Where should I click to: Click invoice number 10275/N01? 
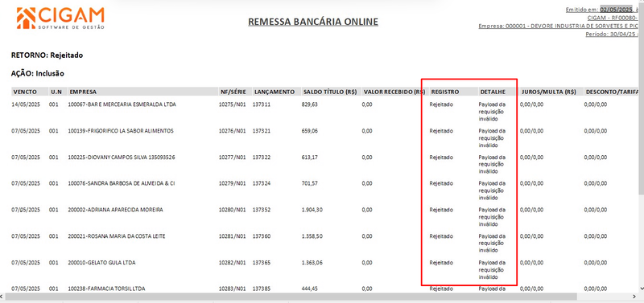click(232, 104)
